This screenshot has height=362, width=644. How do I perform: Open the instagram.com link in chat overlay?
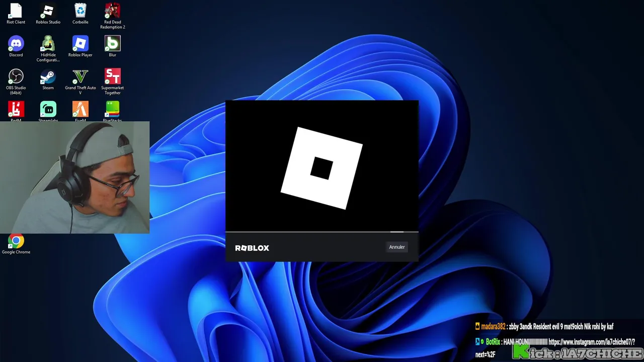pos(592,342)
